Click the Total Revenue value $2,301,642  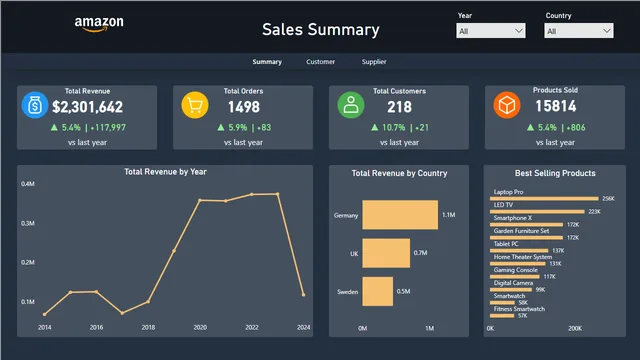pos(87,107)
